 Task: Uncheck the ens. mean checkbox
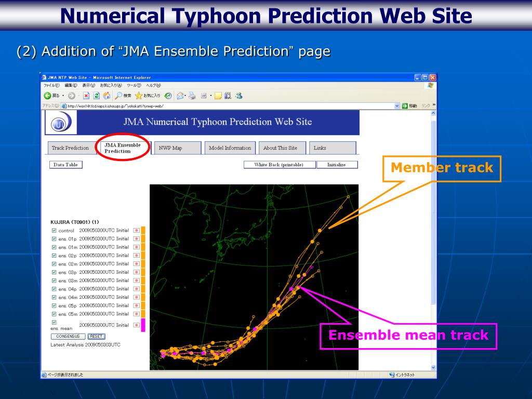pyautogui.click(x=54, y=322)
